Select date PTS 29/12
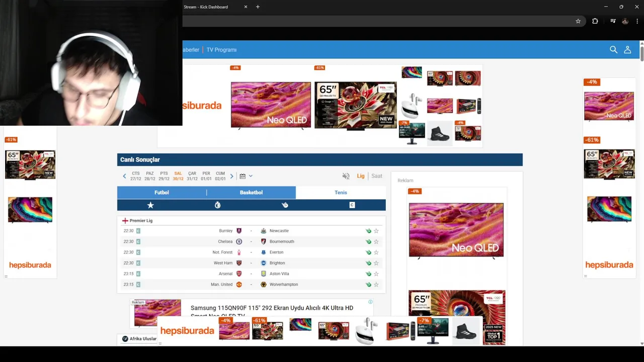644x362 pixels. [164, 176]
